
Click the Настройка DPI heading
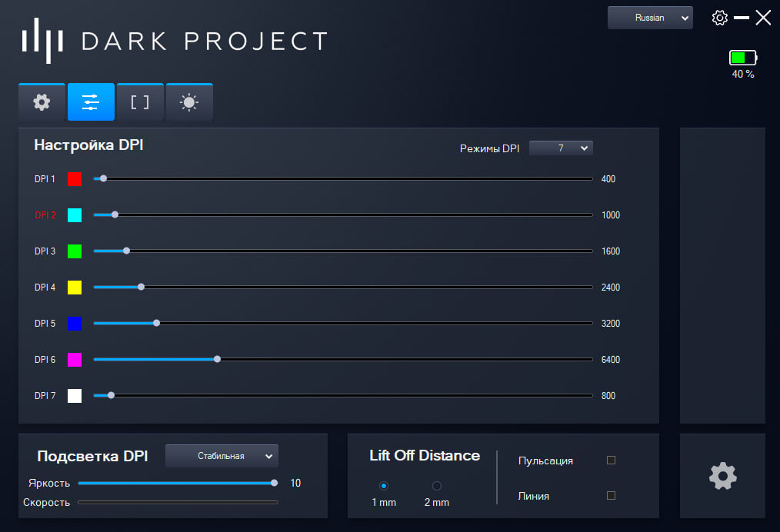88,145
